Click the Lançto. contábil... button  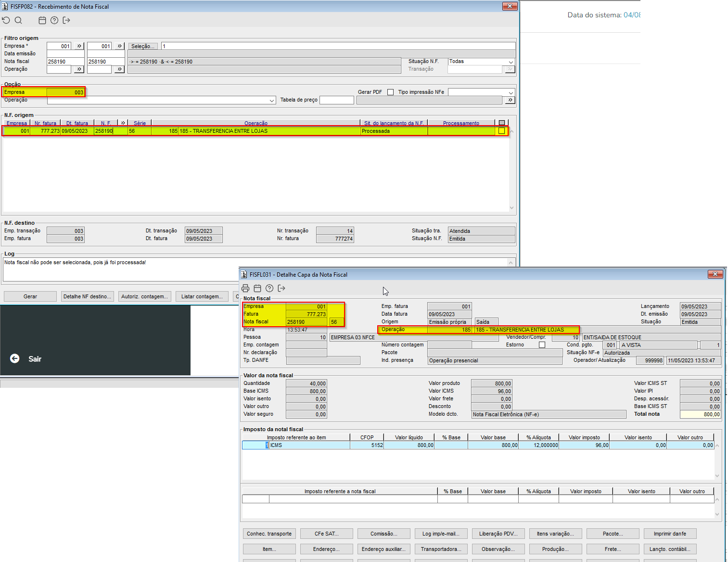point(670,549)
